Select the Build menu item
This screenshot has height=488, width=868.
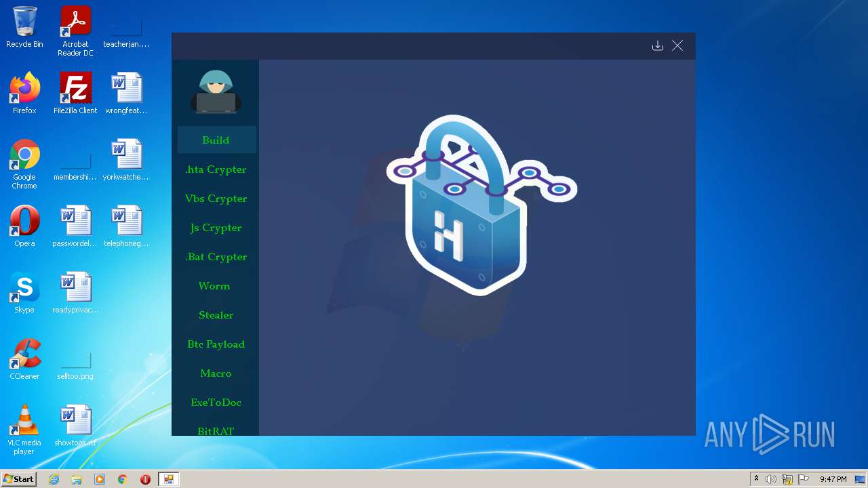click(x=216, y=140)
